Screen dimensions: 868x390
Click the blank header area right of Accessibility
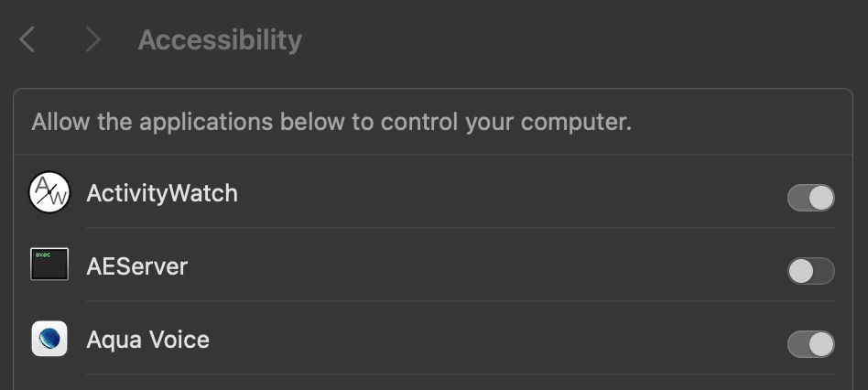(586, 40)
